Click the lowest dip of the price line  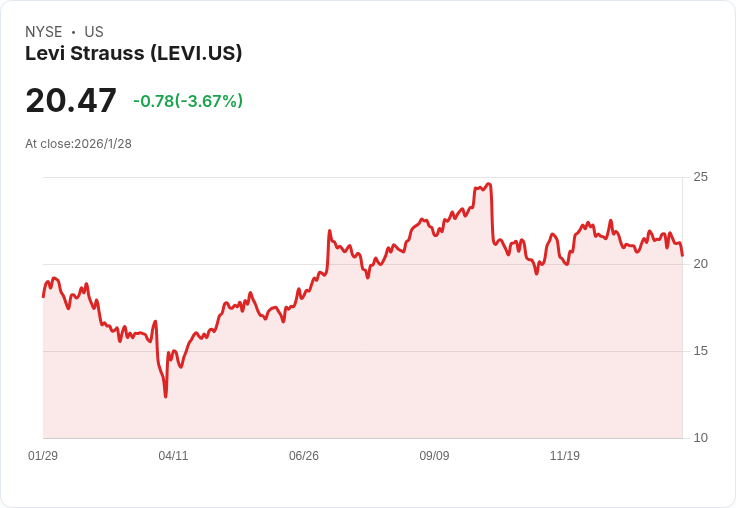pos(166,397)
